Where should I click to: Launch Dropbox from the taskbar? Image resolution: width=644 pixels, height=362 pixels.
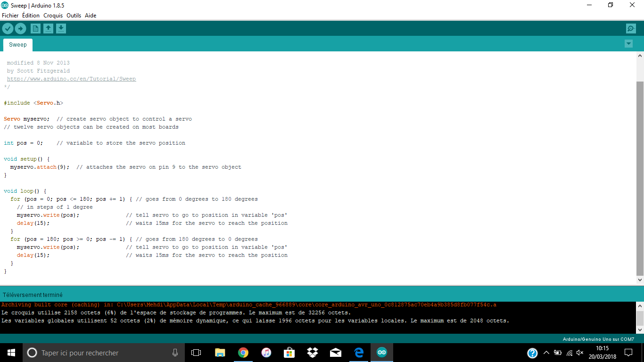[312, 353]
